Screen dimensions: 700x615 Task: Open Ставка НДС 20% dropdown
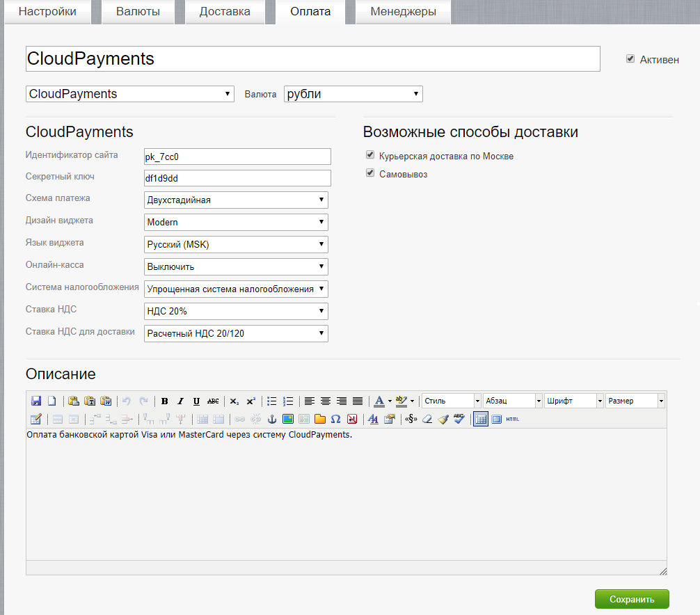236,311
